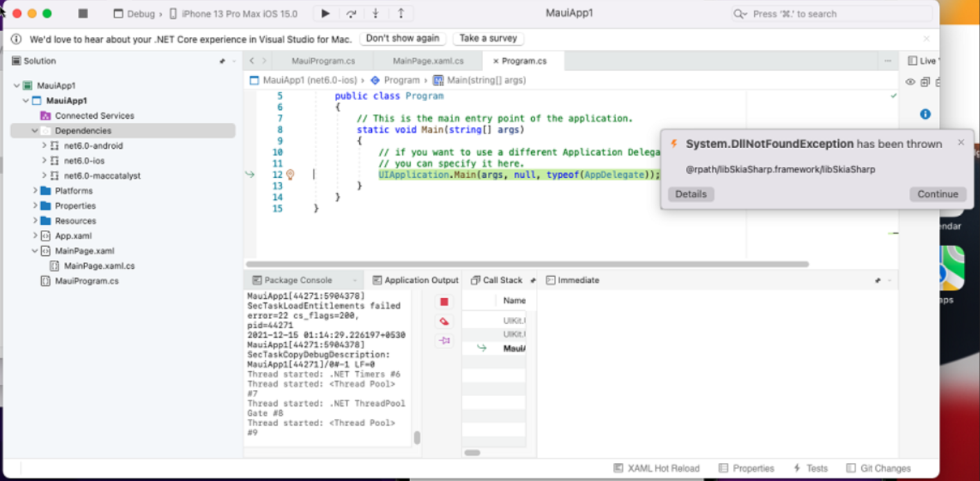Click the eye preview icon above the editor
The height and width of the screenshot is (481, 980).
[x=910, y=81]
